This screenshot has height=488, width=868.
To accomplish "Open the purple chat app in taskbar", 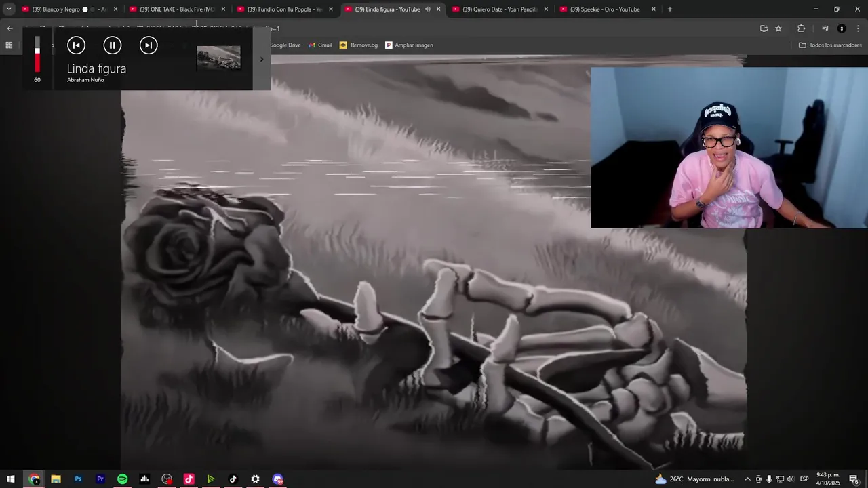I will click(277, 479).
